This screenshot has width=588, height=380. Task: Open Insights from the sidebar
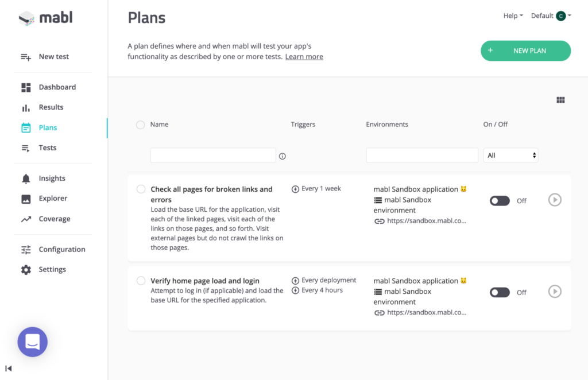[x=26, y=178]
